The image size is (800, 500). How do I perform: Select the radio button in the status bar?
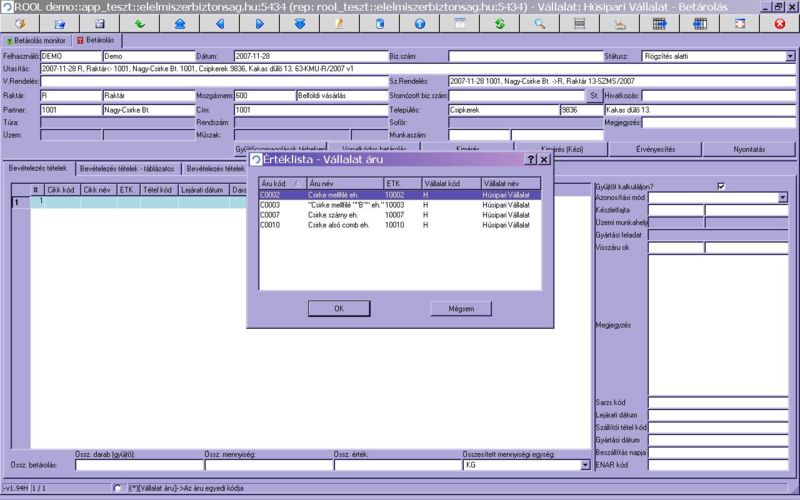[119, 488]
